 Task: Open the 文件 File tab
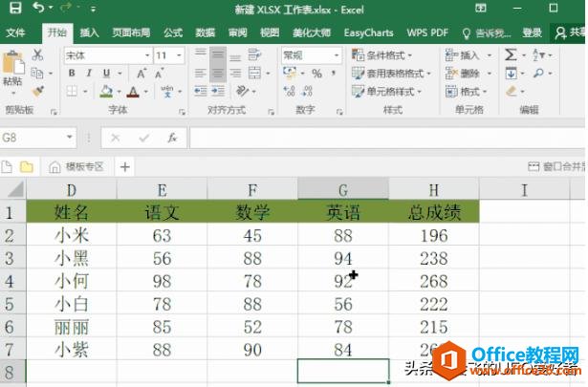pyautogui.click(x=15, y=32)
